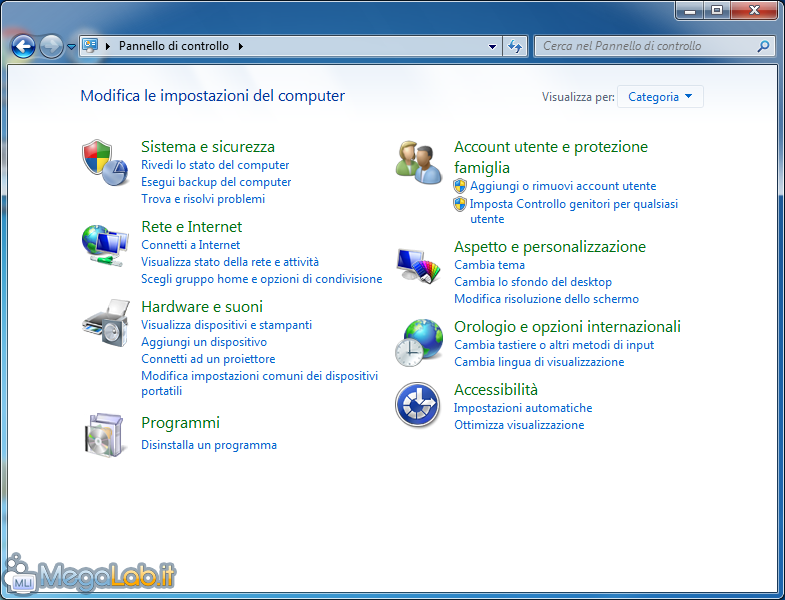Viewport: 785px width, 600px height.
Task: Open the Rete e Internet globe icon
Action: tap(105, 245)
